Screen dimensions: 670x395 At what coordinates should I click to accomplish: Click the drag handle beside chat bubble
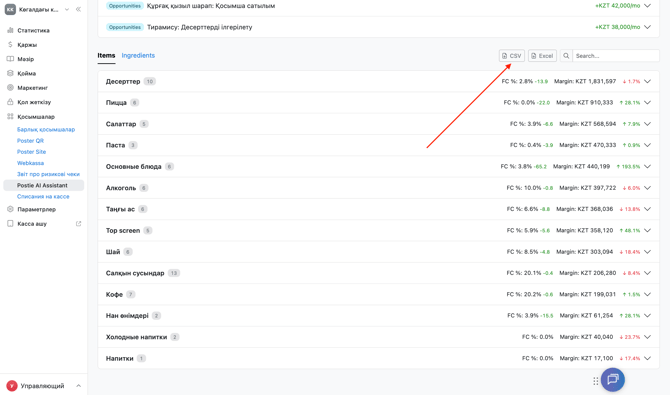click(x=596, y=381)
